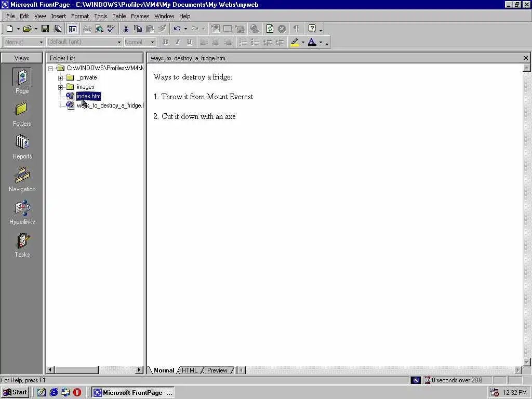Run the Spelling check icon
The height and width of the screenshot is (399, 532).
click(111, 29)
